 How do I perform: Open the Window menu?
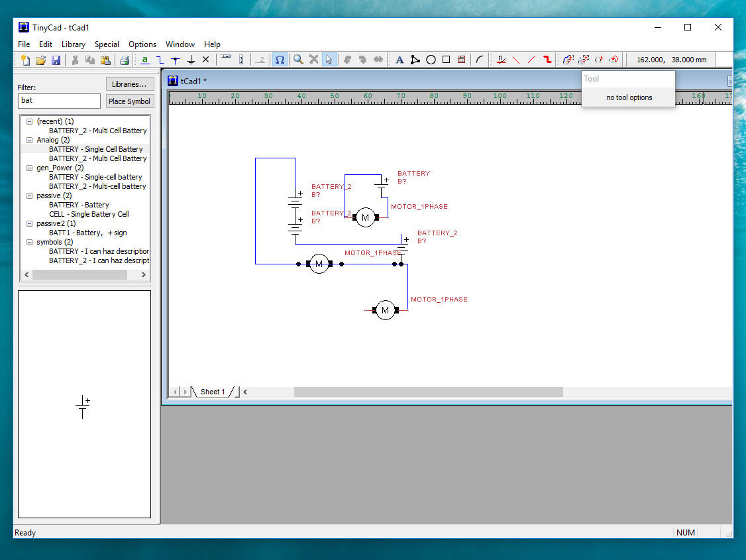click(x=180, y=44)
